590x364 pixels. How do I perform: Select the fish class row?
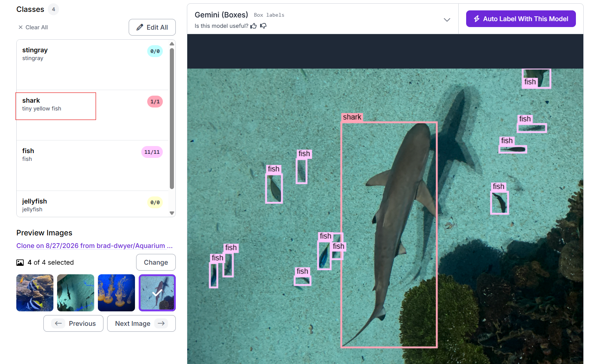click(93, 166)
